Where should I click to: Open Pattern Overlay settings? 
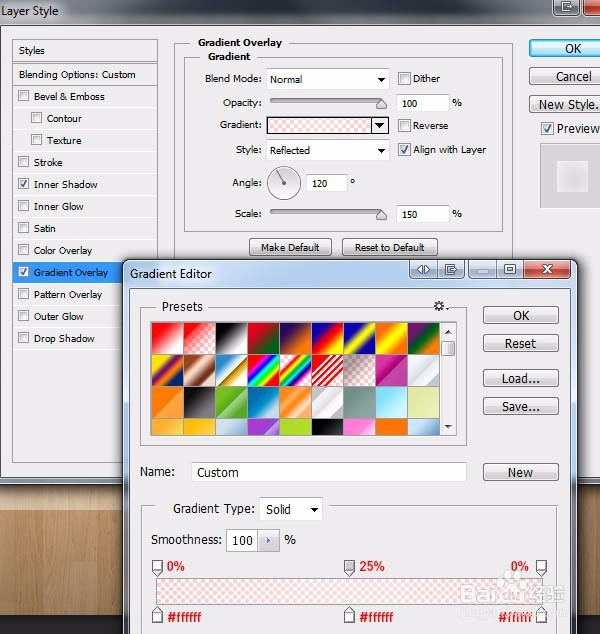[x=68, y=294]
